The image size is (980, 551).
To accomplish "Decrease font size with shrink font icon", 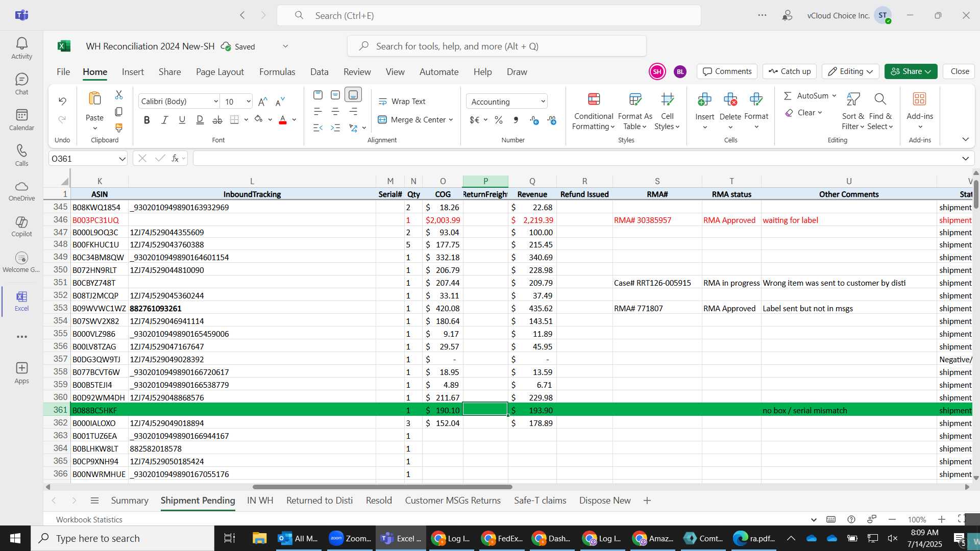I will (280, 102).
